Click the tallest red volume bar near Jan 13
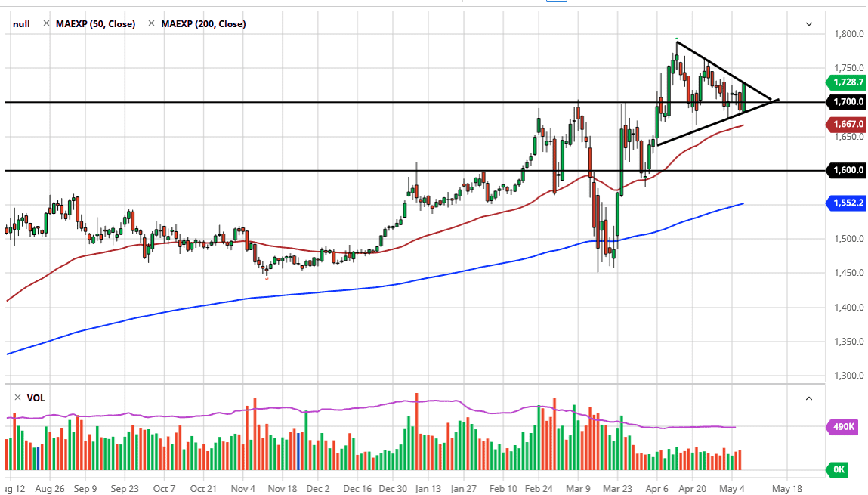The image size is (868, 495). (x=416, y=431)
